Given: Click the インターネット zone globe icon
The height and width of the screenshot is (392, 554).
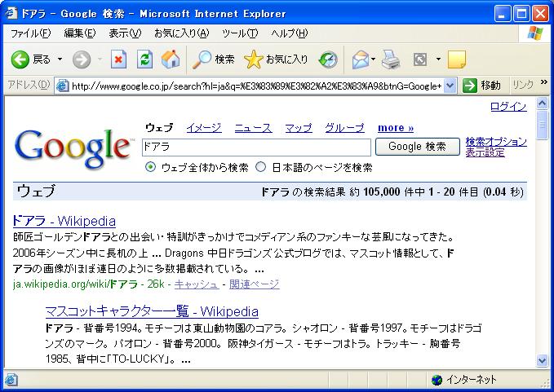Looking at the screenshot, I should (437, 380).
